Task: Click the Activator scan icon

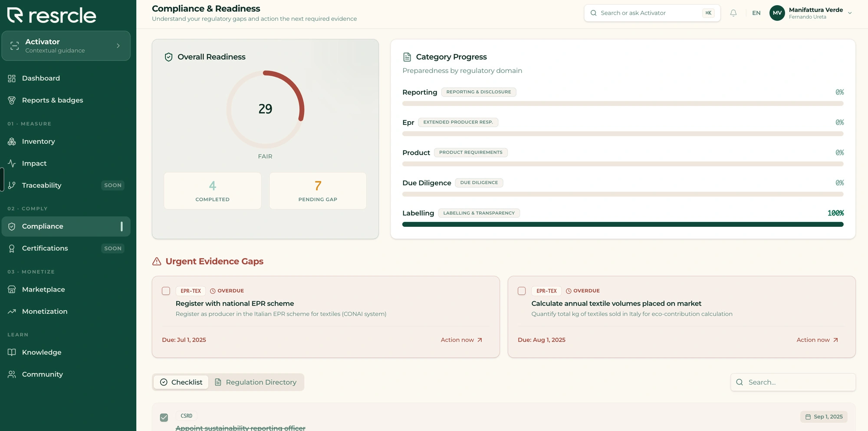Action: (x=15, y=46)
